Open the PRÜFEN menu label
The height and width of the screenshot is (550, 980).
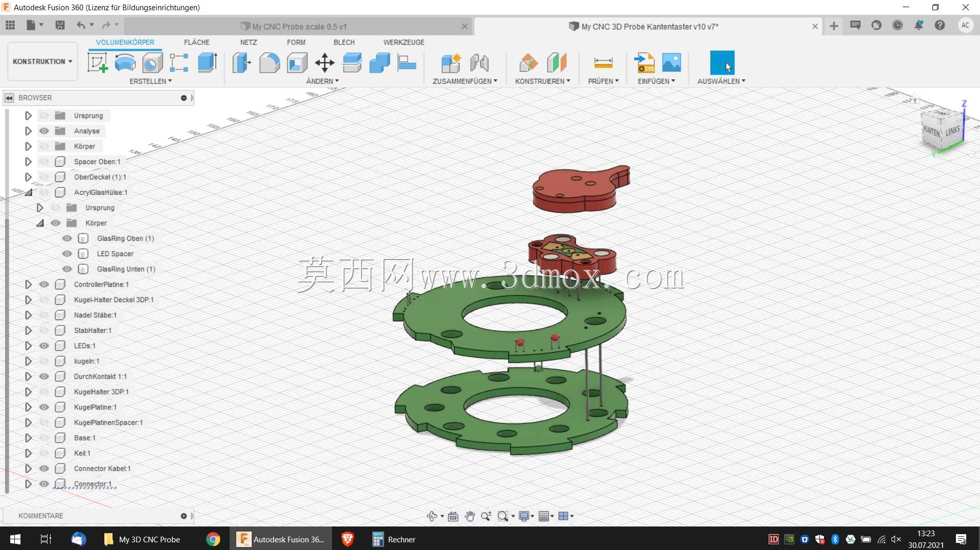coord(603,81)
